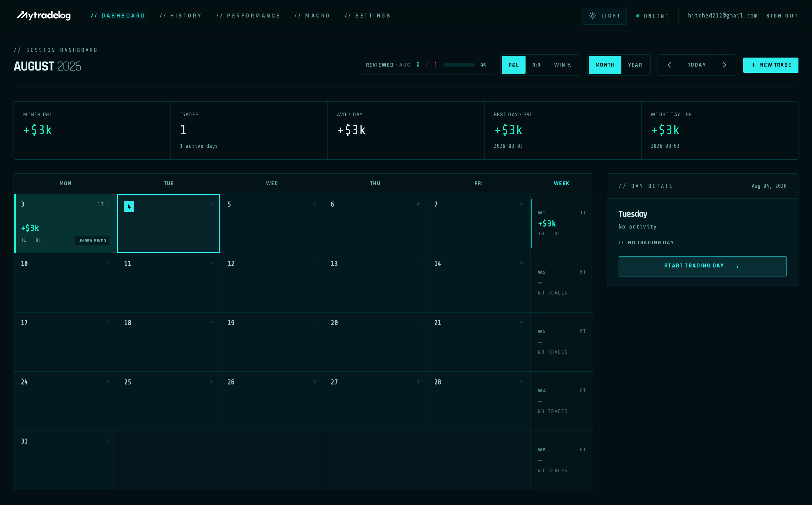Viewport: 812px width, 505px height.
Task: Click the Avg / Day stat card
Action: coord(406,130)
